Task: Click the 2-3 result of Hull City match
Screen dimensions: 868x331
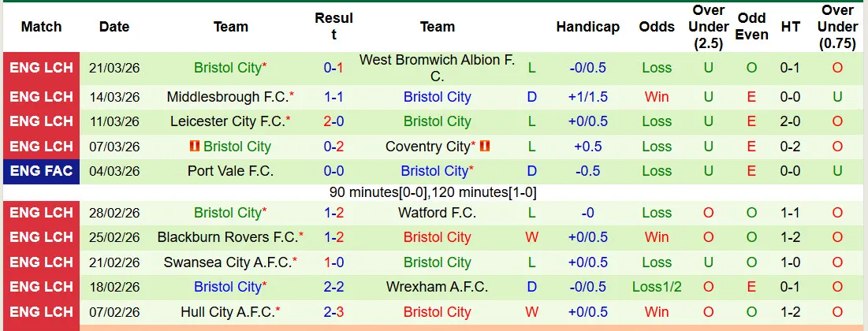Action: pos(333,312)
